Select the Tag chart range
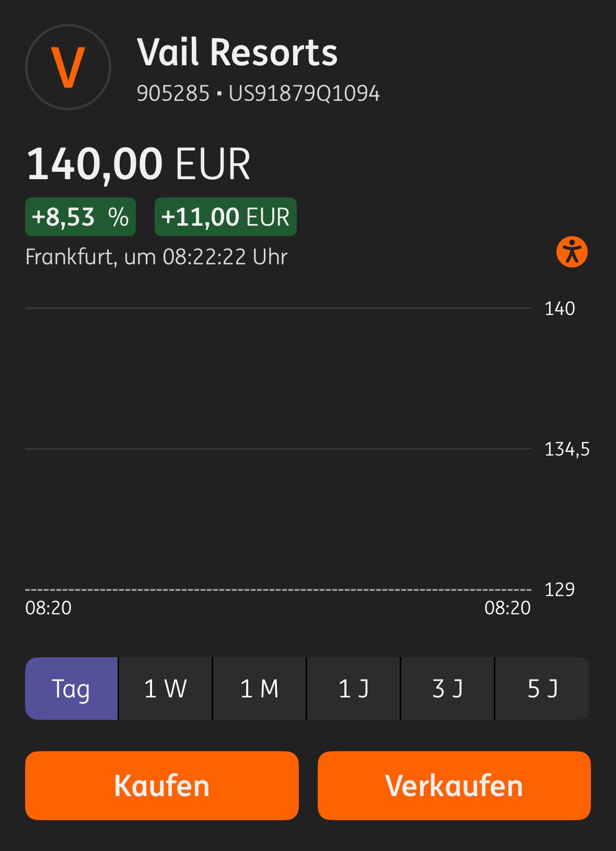The width and height of the screenshot is (616, 851). [x=71, y=689]
